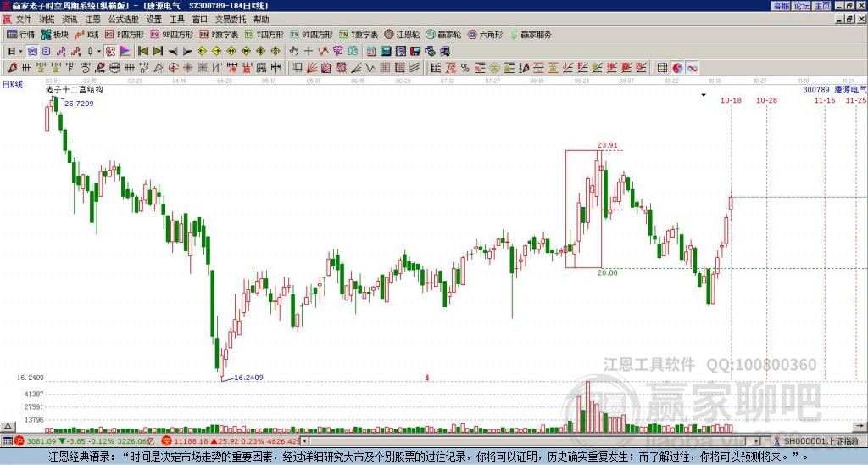868x465 pixels.
Task: Click the red pencil drawing tool
Action: [12, 68]
